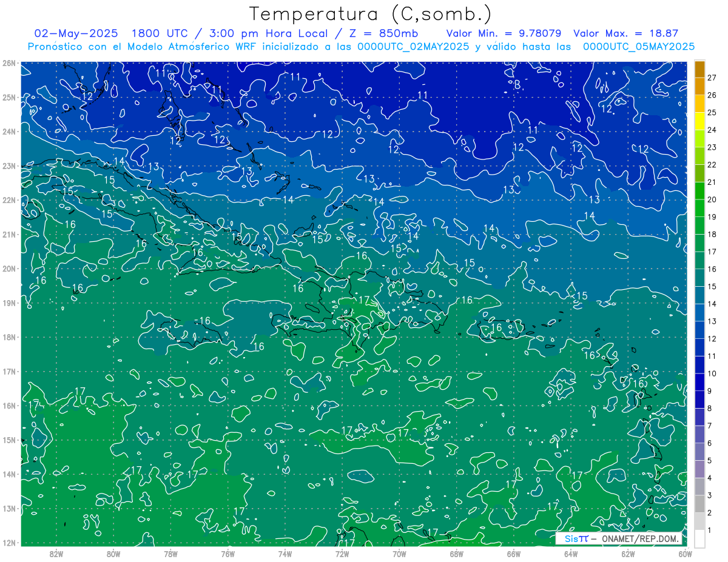
Task: Click the "18N" latitude axis label
Action: (x=8, y=337)
